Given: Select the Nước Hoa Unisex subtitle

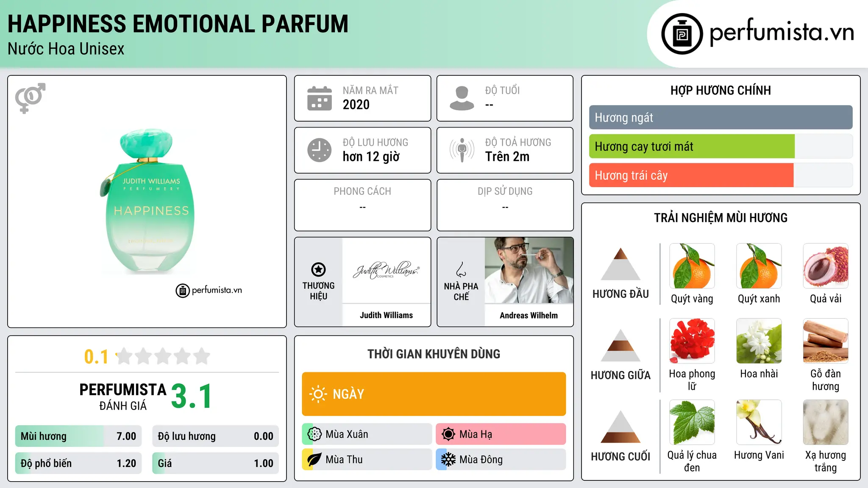Looking at the screenshot, I should [x=66, y=49].
